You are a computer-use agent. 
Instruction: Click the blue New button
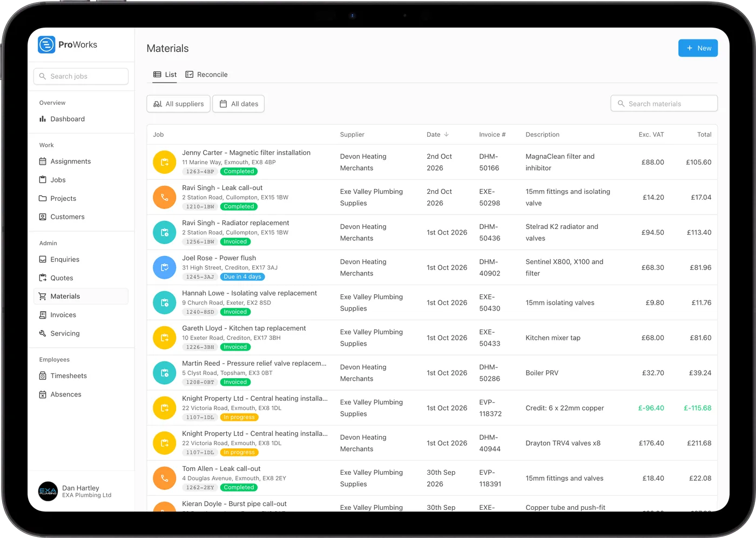(698, 48)
